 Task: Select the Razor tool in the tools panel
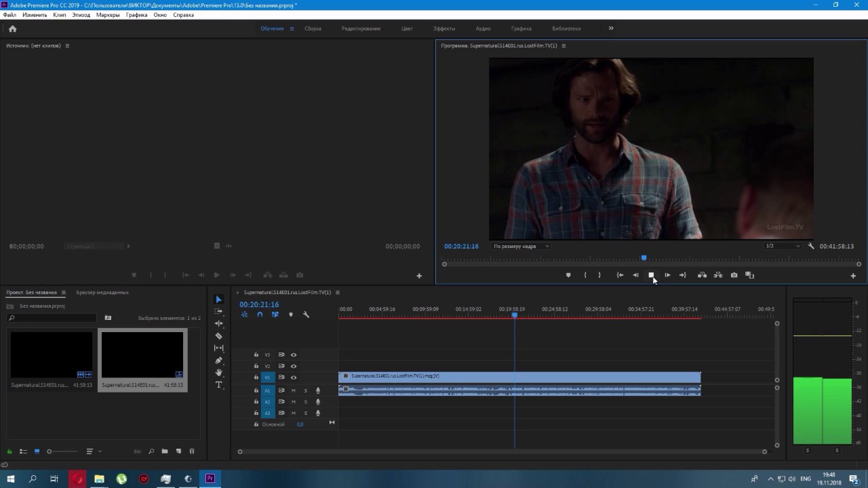(218, 336)
